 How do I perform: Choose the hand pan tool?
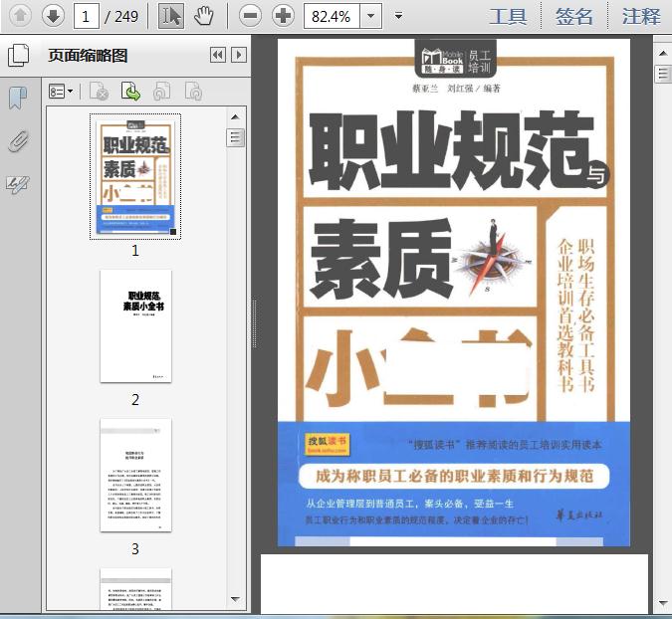pyautogui.click(x=203, y=16)
